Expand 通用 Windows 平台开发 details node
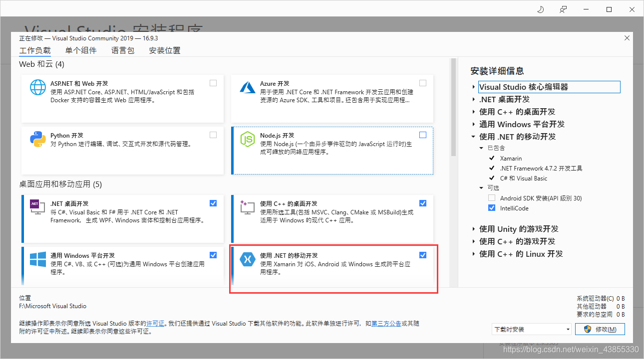Screen dimensions: 644x359 click(x=473, y=124)
